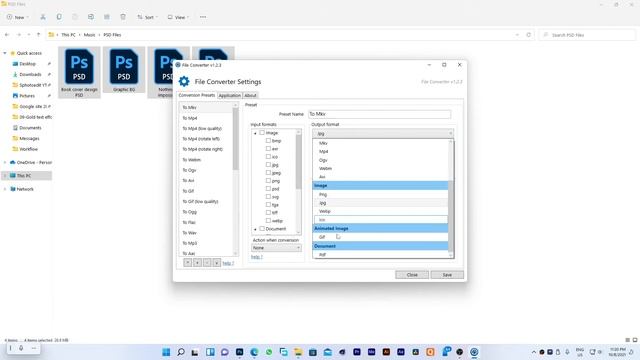Image resolution: width=640 pixels, height=360 pixels.
Task: Select the 'Book cover design PSD' file thumbnail
Action: point(79,72)
